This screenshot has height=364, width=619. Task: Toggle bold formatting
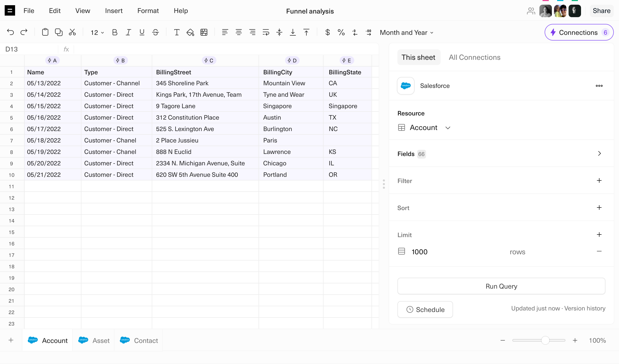click(114, 32)
